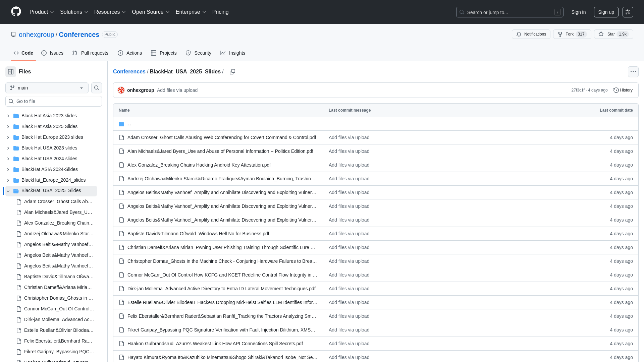Viewport: 644px width, 362px height.
Task: Switch to the Actions tab
Action: (x=130, y=53)
